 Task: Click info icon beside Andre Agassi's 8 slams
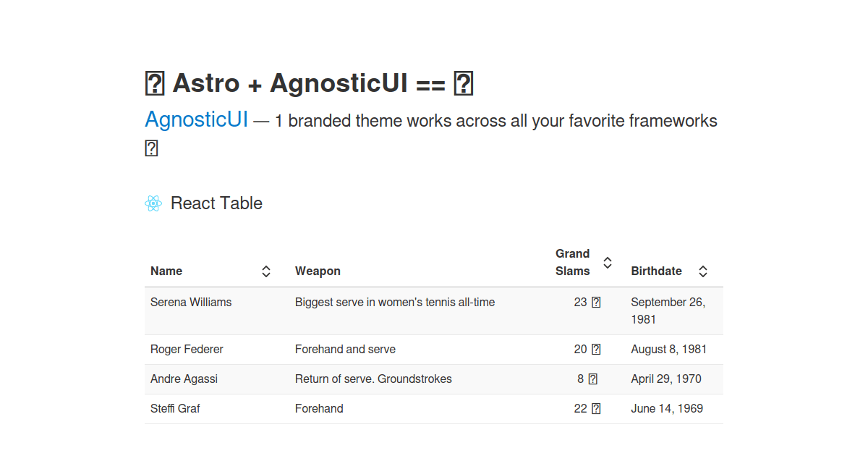coord(594,379)
